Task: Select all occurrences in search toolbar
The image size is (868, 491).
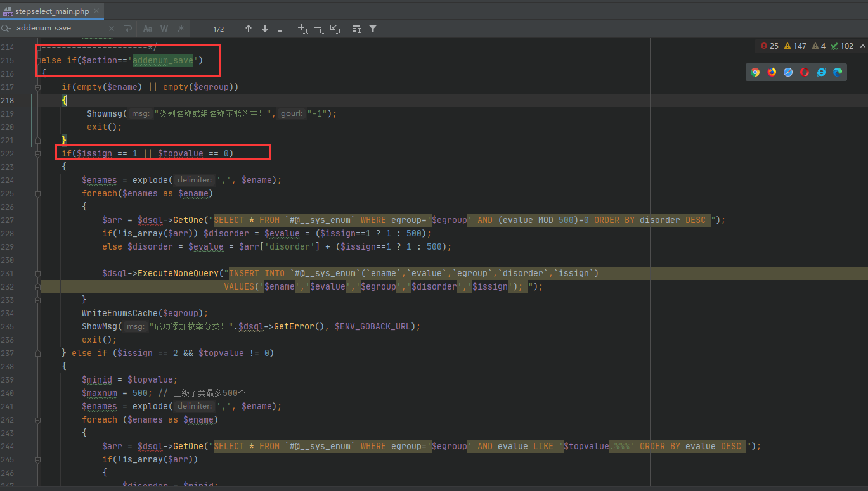Action: click(x=336, y=29)
